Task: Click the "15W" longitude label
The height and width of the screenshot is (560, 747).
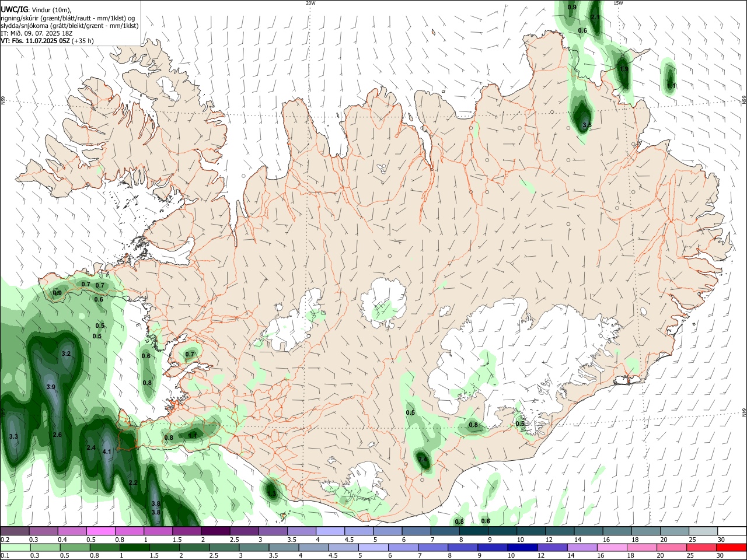Action: 618,3
